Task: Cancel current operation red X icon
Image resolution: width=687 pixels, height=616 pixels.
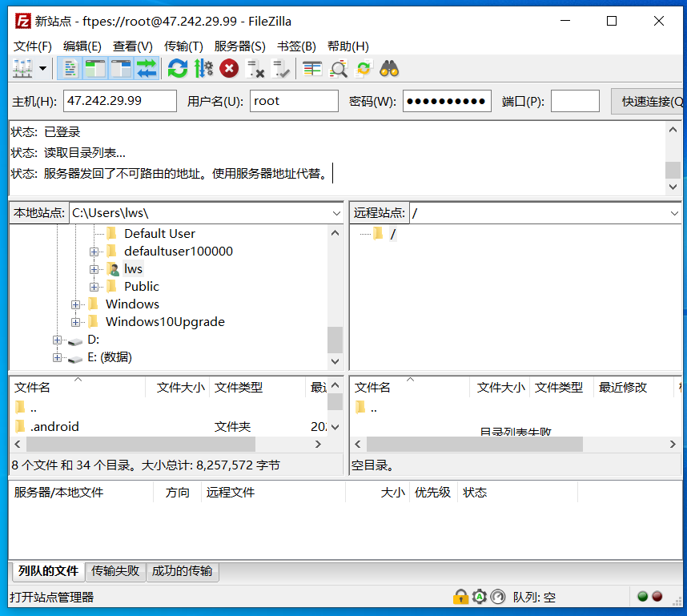Action: [x=229, y=68]
